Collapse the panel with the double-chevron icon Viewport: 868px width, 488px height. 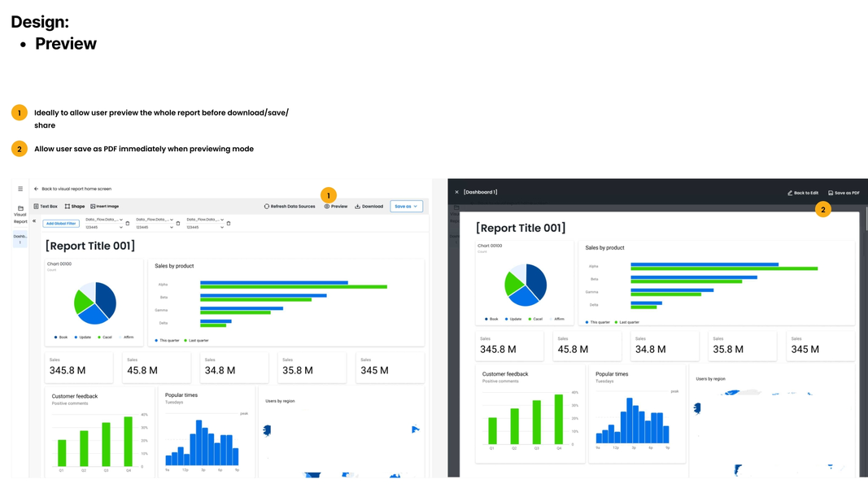tap(34, 220)
